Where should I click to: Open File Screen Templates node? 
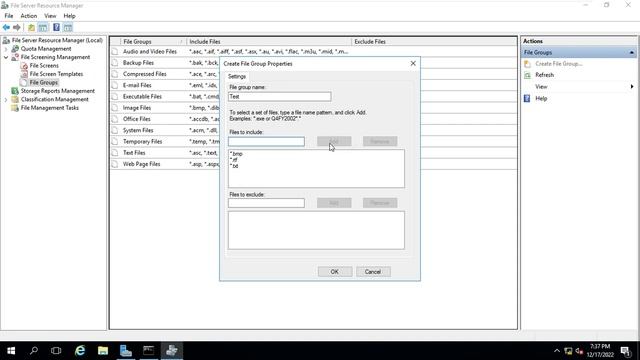pyautogui.click(x=56, y=74)
